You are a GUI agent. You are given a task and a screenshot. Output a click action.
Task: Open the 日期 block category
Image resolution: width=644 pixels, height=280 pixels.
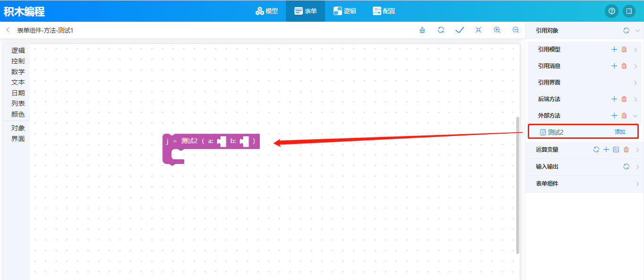pyautogui.click(x=18, y=93)
